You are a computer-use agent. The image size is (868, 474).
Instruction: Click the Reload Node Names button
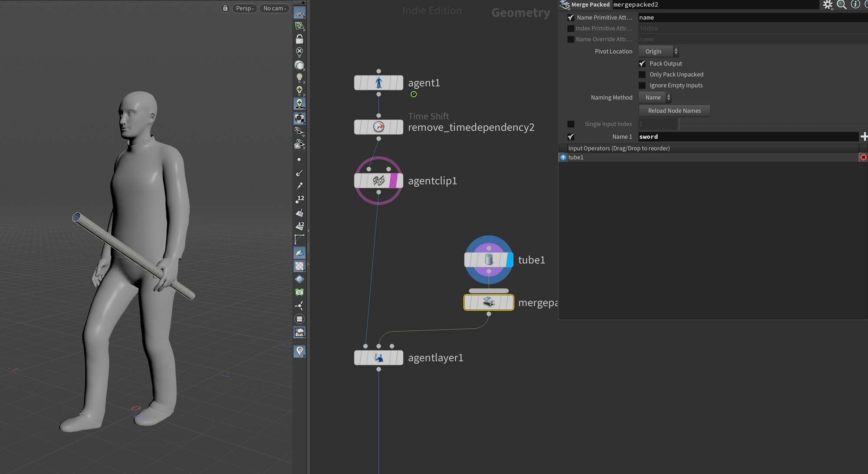coord(673,110)
